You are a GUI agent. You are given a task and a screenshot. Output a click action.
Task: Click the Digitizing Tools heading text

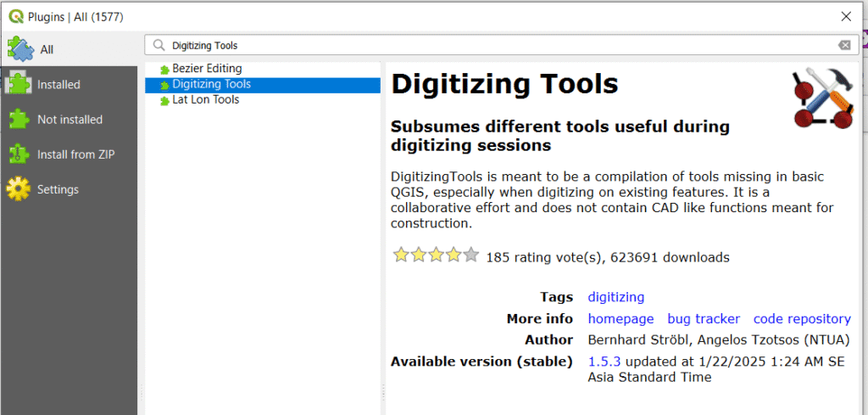(x=504, y=84)
